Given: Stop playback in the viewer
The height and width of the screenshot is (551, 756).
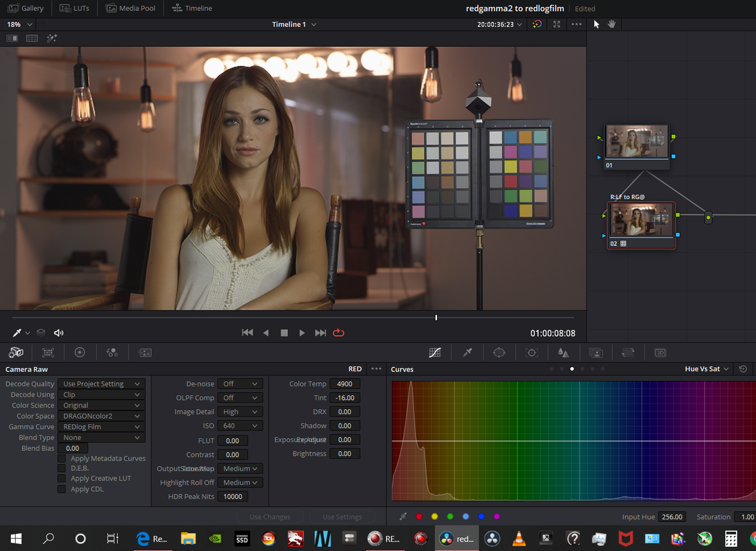Looking at the screenshot, I should coord(284,333).
